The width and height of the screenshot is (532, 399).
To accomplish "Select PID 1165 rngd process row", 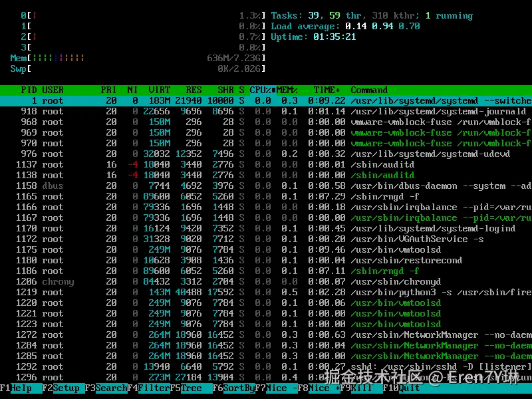I will tap(266, 196).
